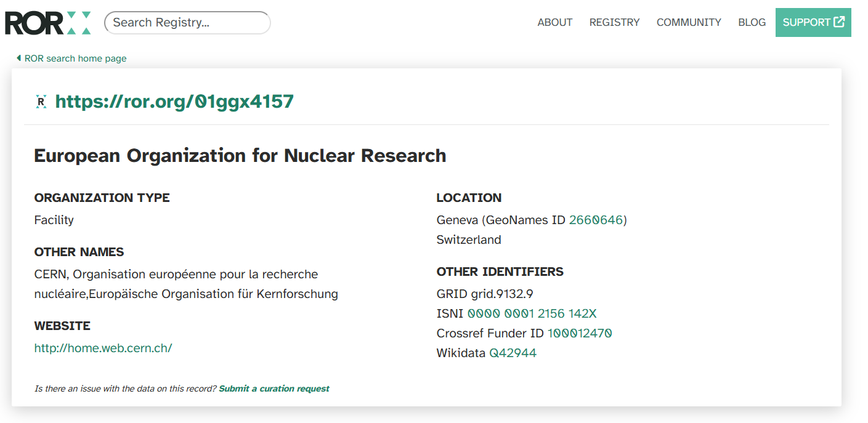Image resolution: width=868 pixels, height=423 pixels.
Task: Open the https://ror.org/01ggx4157 link
Action: pos(174,102)
